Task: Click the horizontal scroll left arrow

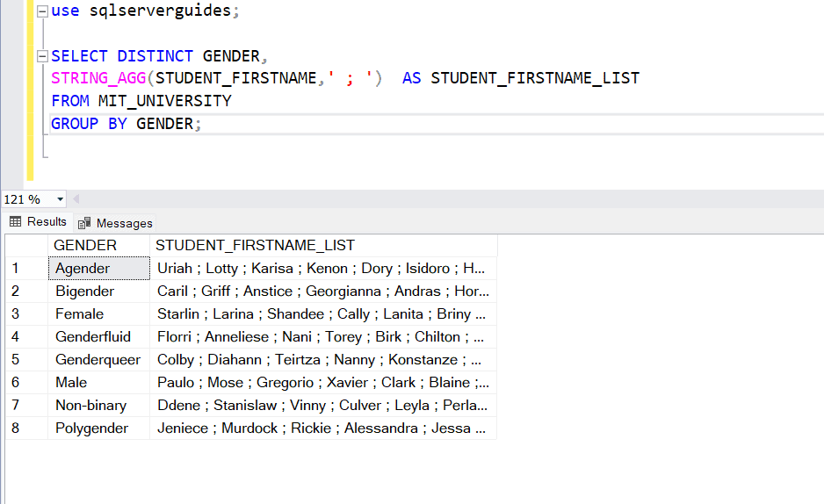Action: pyautogui.click(x=76, y=199)
